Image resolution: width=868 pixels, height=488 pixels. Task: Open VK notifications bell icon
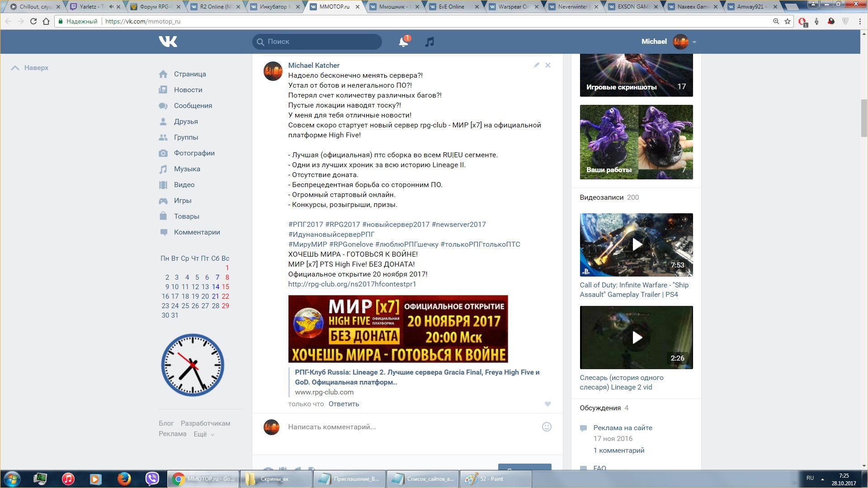click(x=403, y=42)
